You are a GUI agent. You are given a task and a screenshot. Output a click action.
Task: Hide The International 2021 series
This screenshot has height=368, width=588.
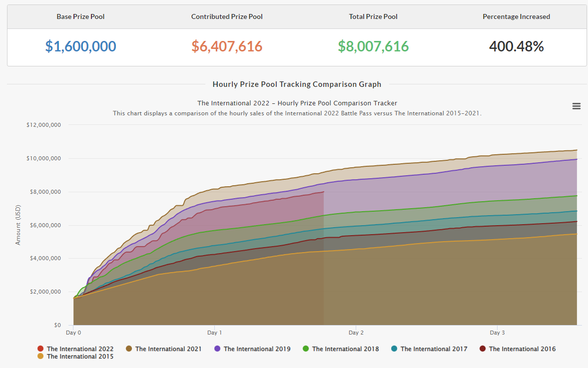(x=168, y=349)
